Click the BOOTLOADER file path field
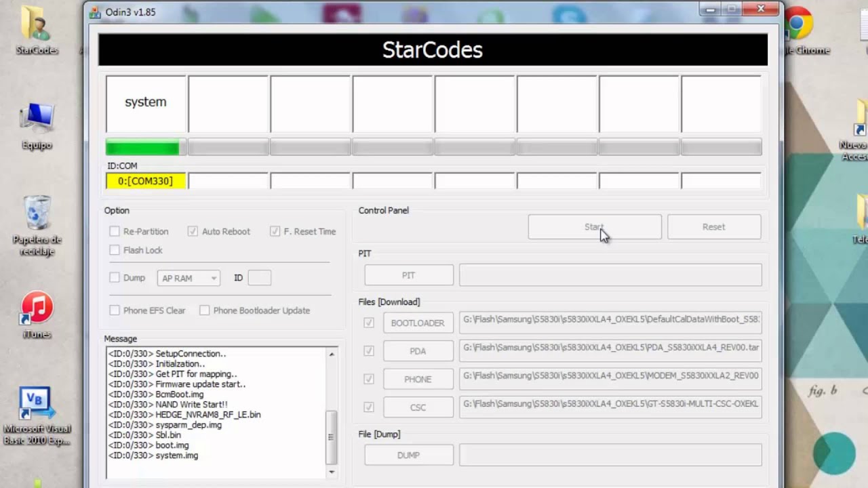The height and width of the screenshot is (488, 868). (x=610, y=323)
